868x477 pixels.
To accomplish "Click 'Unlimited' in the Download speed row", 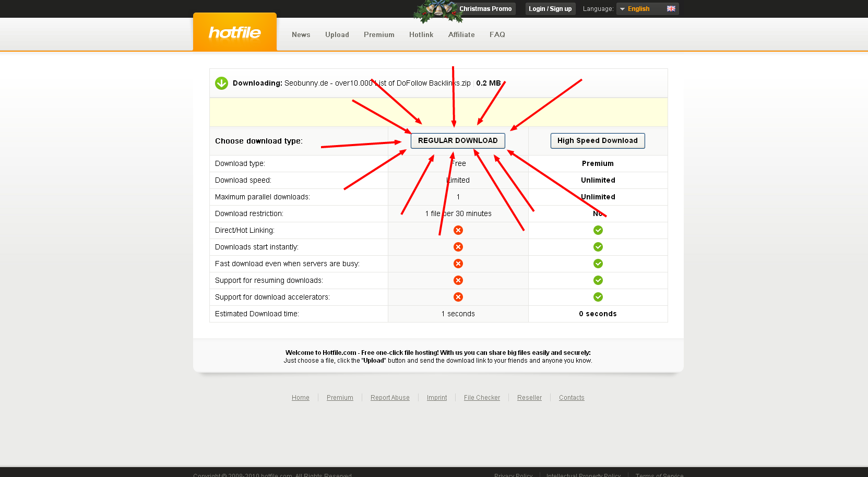I will [x=598, y=180].
